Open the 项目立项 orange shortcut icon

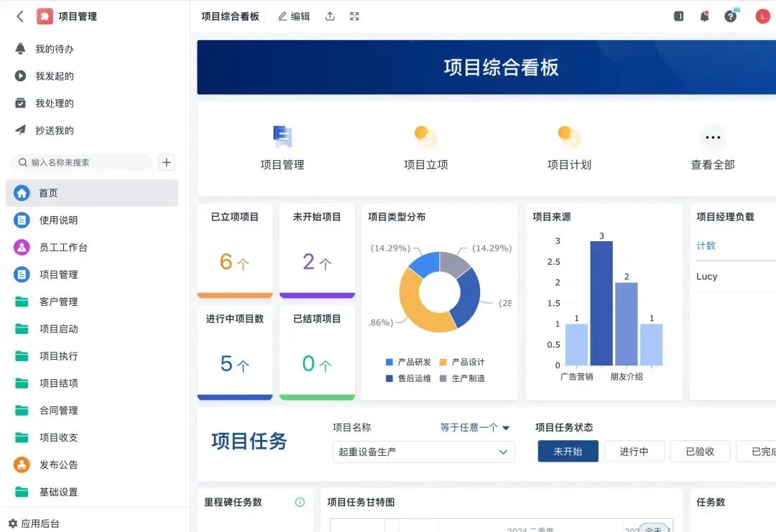tap(426, 136)
